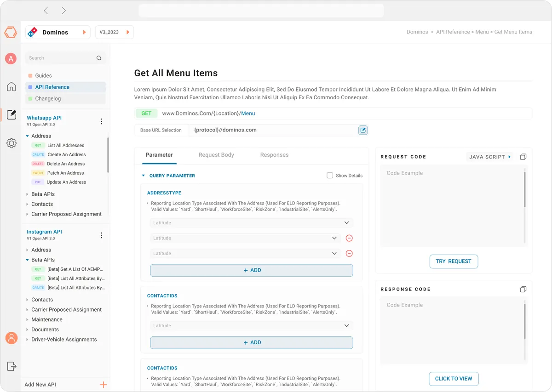The height and width of the screenshot is (392, 552).
Task: Open Update An Address endpoint
Action: (66, 182)
